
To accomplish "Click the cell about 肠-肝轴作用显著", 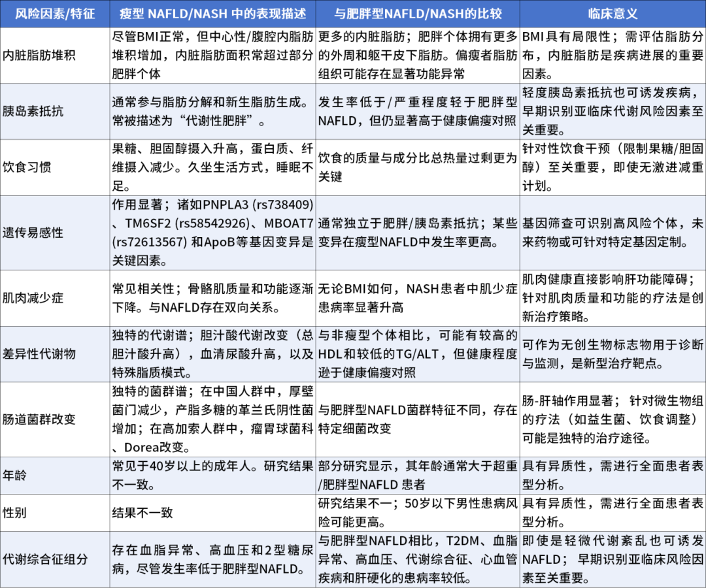I will tap(612, 419).
